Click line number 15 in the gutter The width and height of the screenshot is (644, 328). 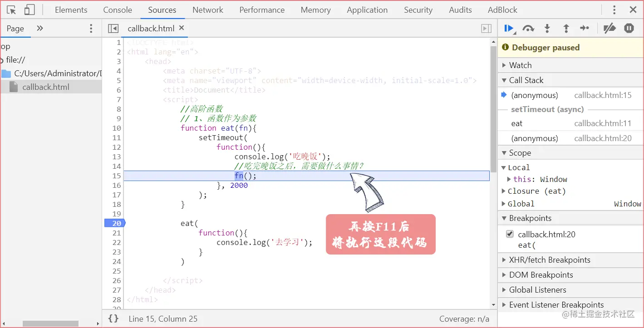pos(117,176)
